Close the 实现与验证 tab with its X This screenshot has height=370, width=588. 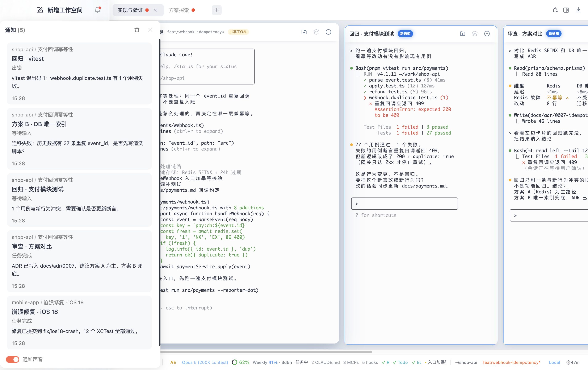coord(155,10)
